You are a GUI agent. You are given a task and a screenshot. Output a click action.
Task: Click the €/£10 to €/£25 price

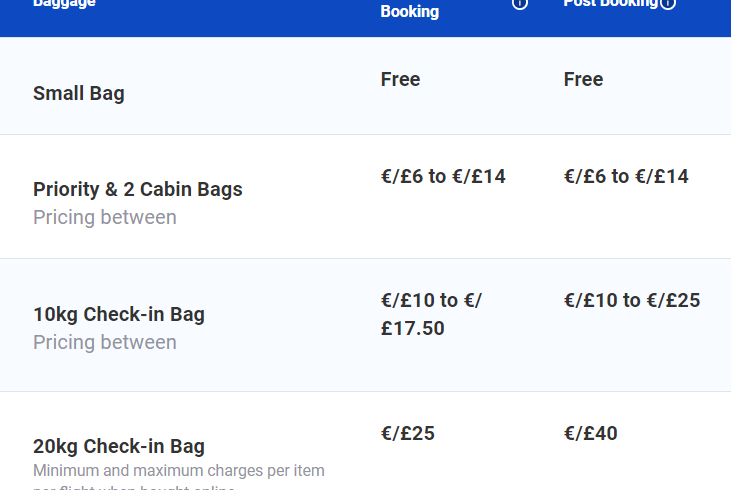coord(632,300)
